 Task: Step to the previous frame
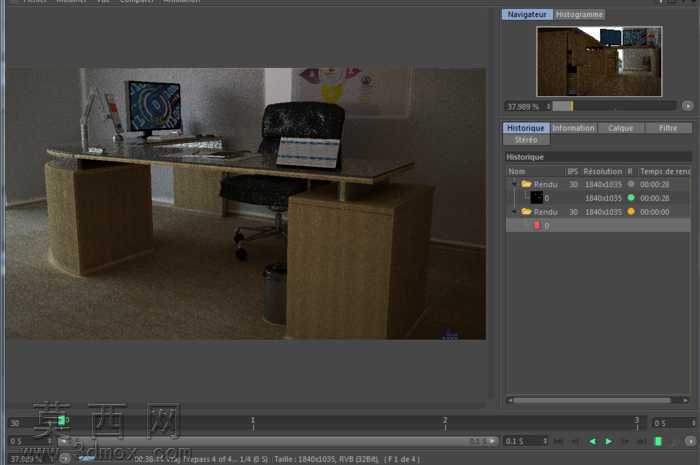[575, 441]
